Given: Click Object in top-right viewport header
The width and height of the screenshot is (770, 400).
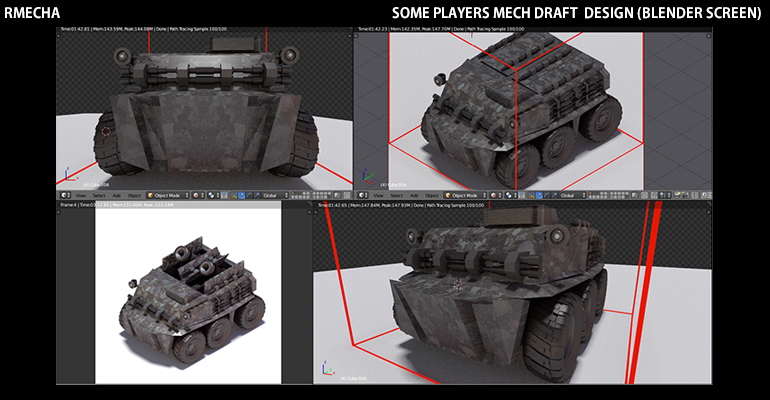Looking at the screenshot, I should coord(431,195).
